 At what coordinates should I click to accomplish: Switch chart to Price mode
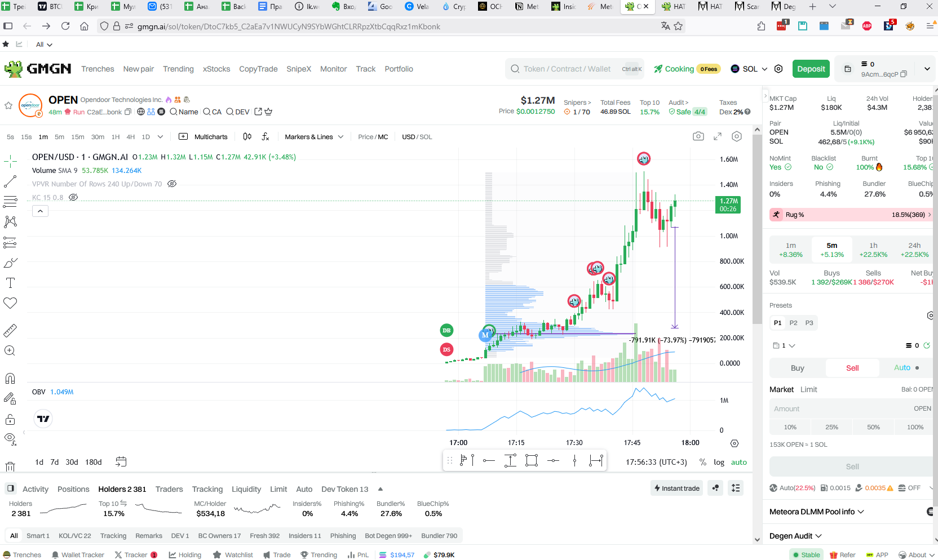[x=366, y=137]
